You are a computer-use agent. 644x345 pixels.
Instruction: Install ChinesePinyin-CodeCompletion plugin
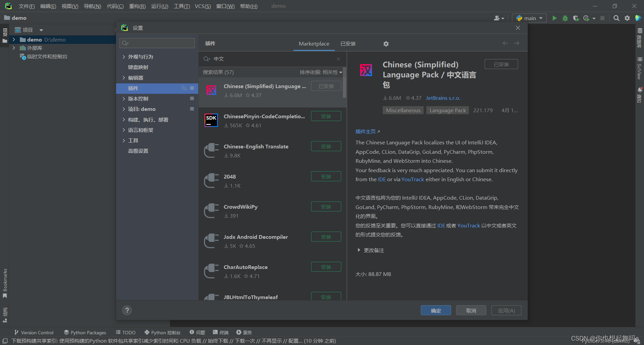click(x=326, y=116)
